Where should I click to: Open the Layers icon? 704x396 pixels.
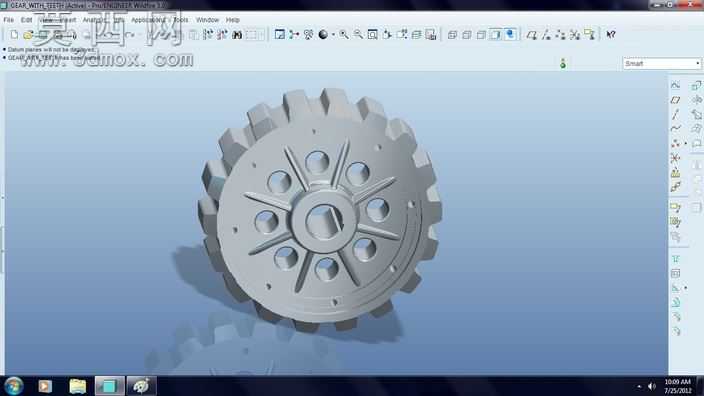(x=416, y=35)
